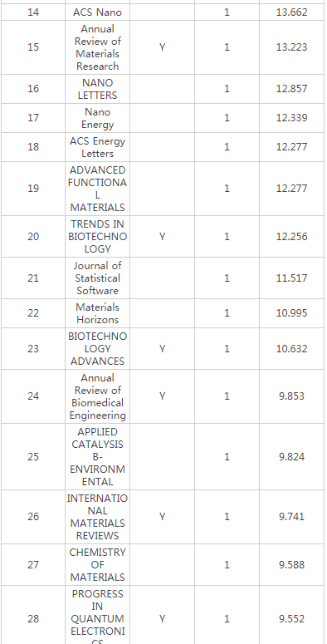This screenshot has height=644, width=327.
Task: Click the Y marker in row 23
Action: point(163,349)
